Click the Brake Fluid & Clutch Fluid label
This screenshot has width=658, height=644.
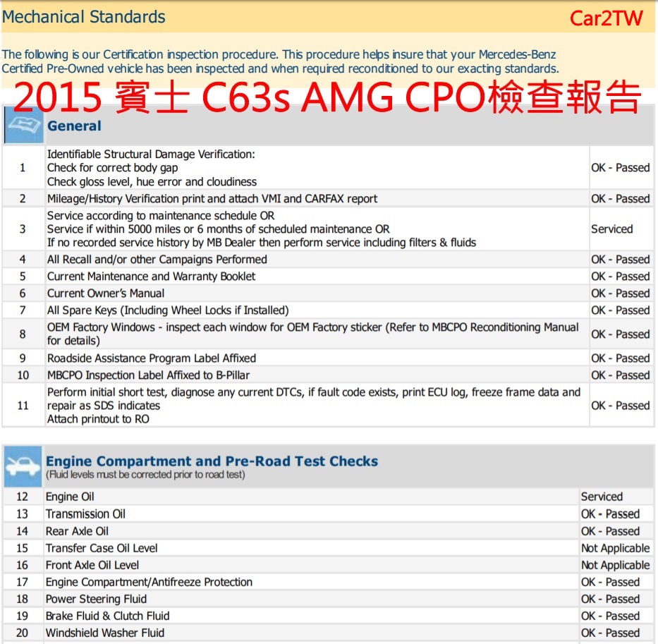(107, 616)
